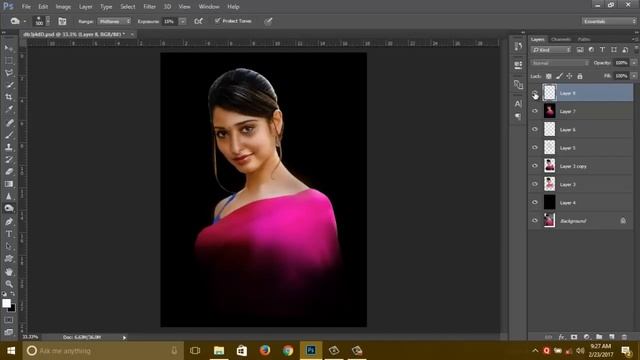Open the Image menu
Image resolution: width=640 pixels, height=360 pixels.
pyautogui.click(x=63, y=7)
